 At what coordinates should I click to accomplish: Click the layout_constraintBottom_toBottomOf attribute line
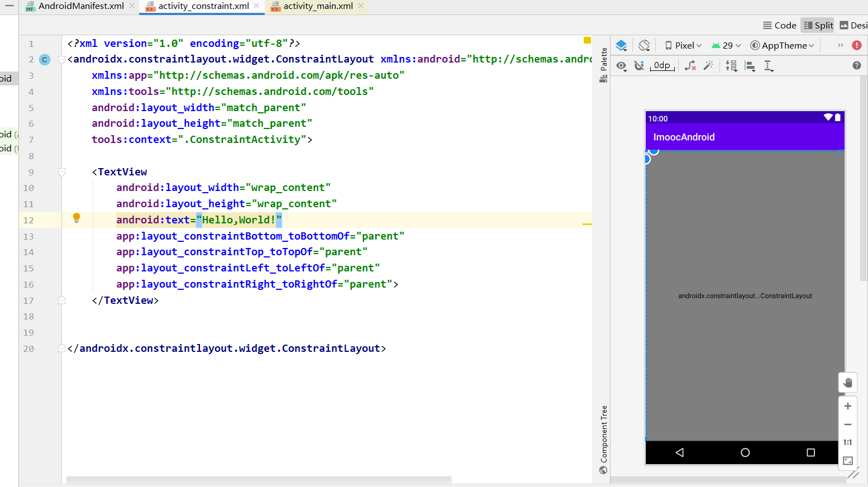pyautogui.click(x=260, y=236)
